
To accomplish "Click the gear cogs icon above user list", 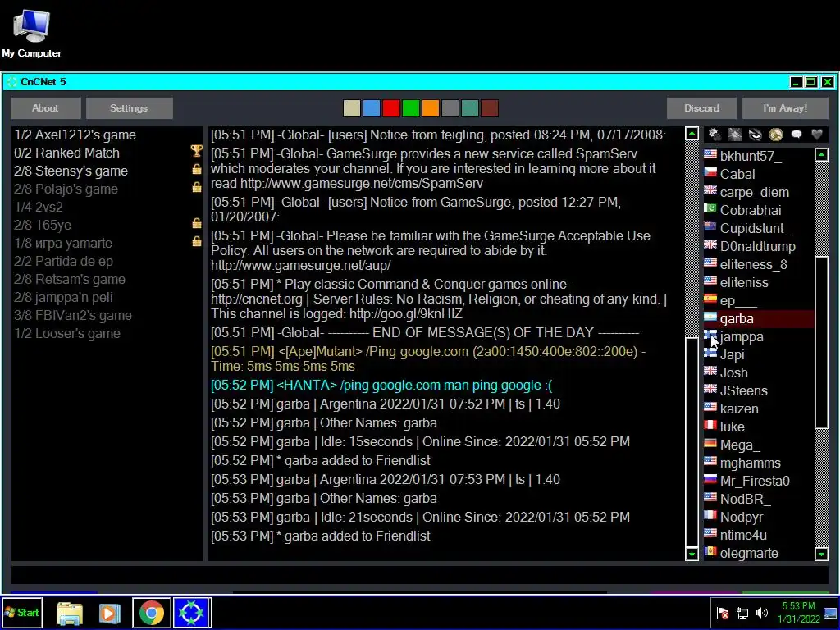I will coord(714,135).
